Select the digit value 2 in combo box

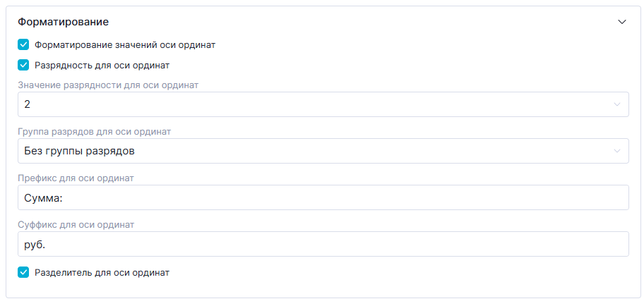28,104
